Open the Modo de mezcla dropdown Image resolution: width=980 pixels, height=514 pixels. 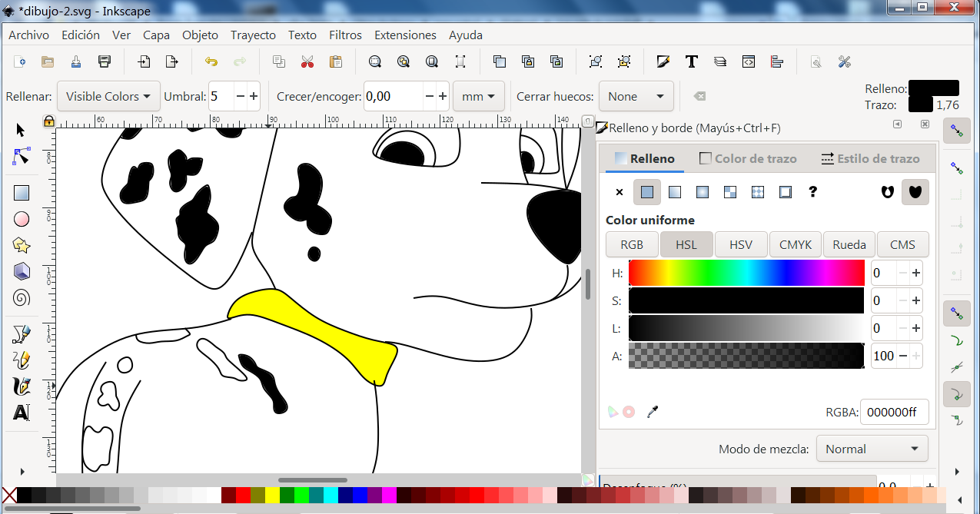coord(872,449)
